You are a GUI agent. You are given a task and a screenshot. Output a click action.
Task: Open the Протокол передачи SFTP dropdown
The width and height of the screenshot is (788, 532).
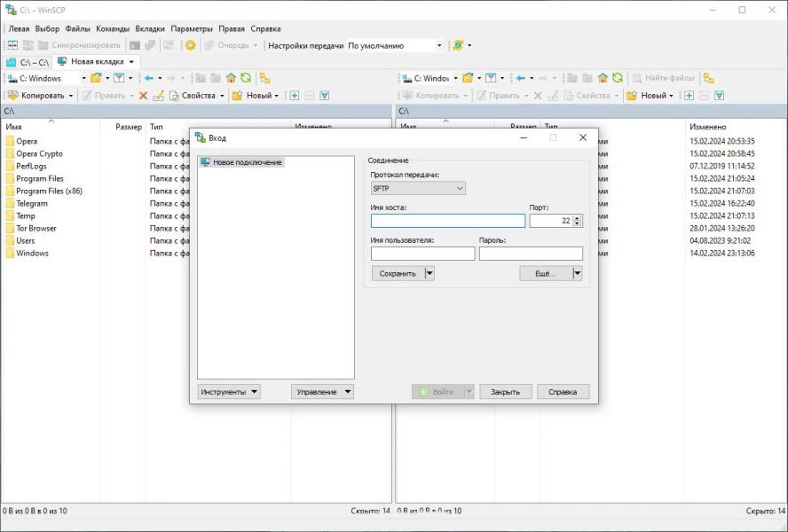point(418,188)
